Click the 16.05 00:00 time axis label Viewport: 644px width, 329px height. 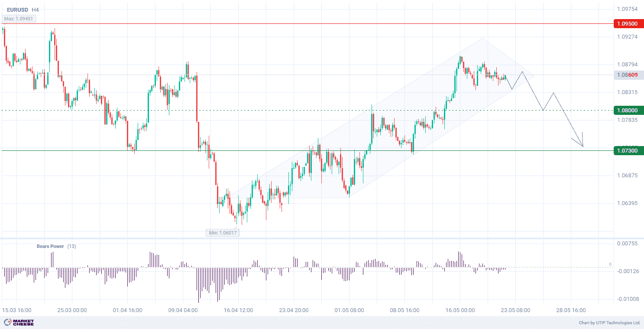[460, 310]
